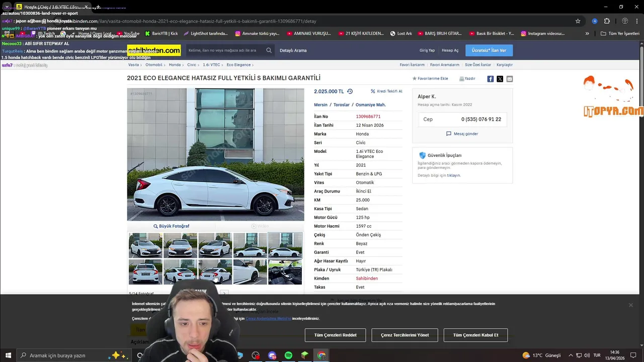The height and width of the screenshot is (362, 644).
Task: Share listing on Facebook icon
Action: coord(491,79)
